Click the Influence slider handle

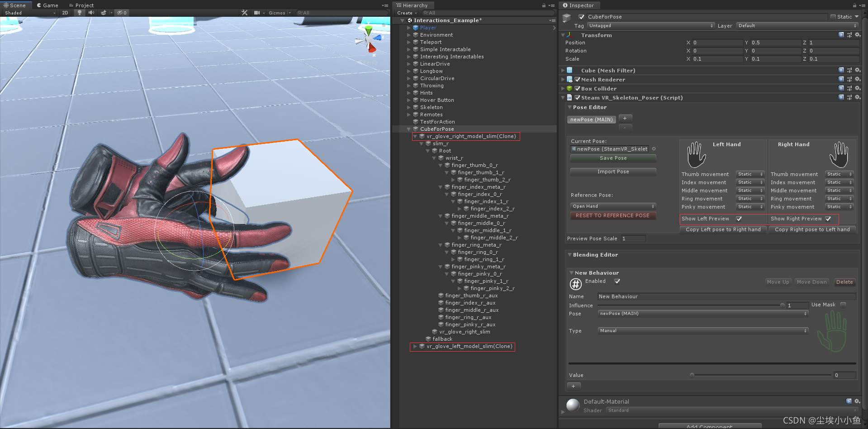coord(783,305)
